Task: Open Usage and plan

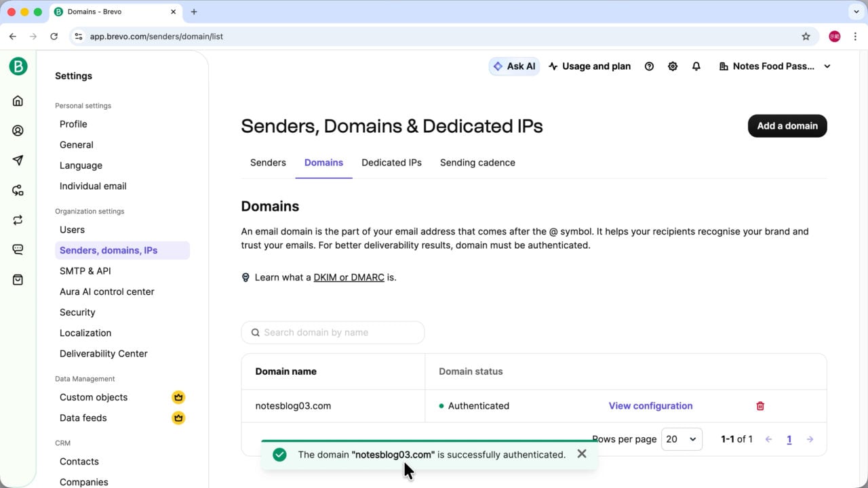Action: (x=589, y=66)
